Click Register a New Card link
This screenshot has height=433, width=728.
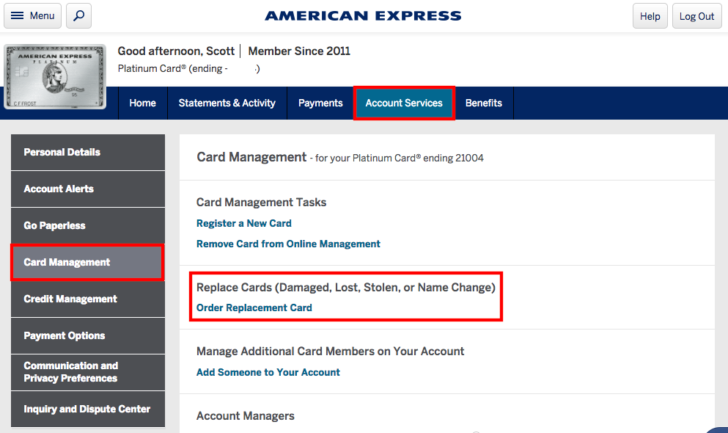(x=244, y=223)
